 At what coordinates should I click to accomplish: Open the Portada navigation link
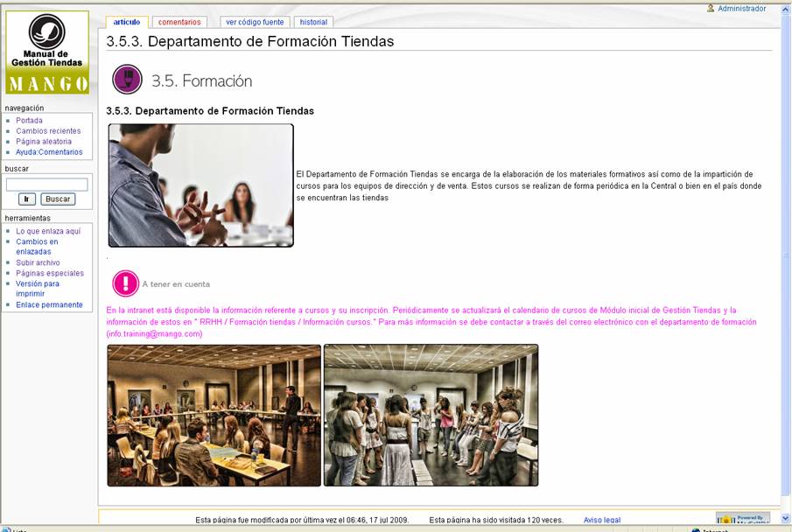coord(29,120)
